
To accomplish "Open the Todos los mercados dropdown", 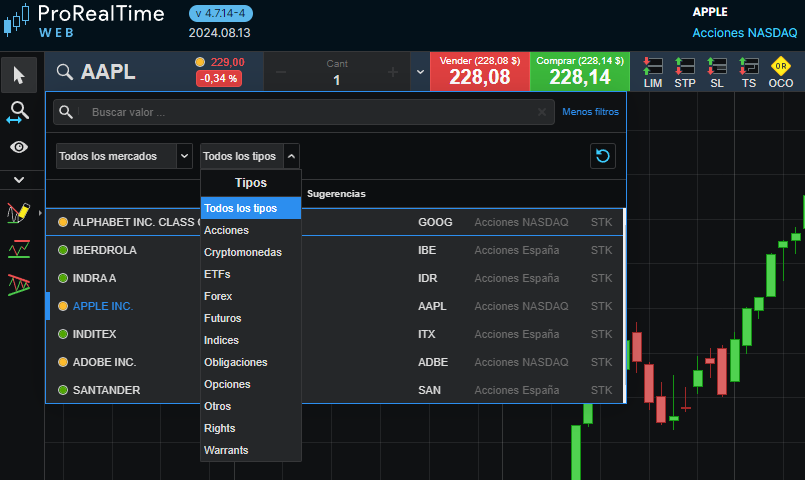I will tap(124, 156).
